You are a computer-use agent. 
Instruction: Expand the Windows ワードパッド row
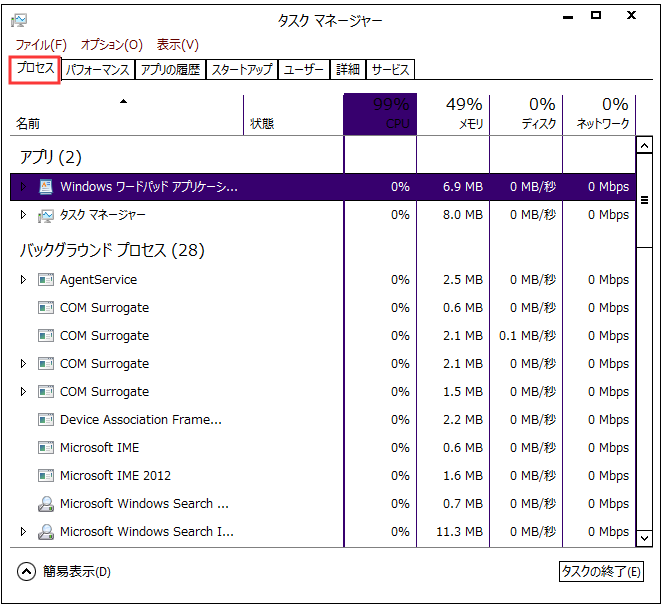pos(23,186)
